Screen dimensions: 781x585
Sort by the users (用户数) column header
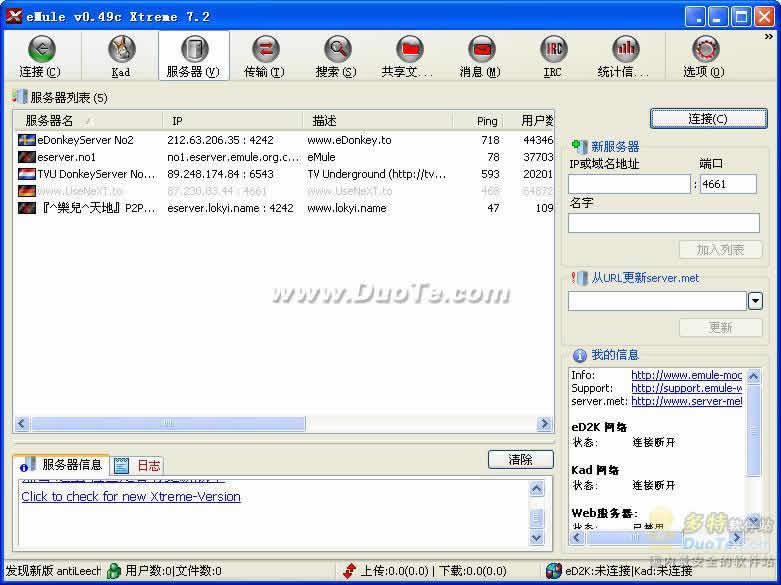(x=530, y=121)
